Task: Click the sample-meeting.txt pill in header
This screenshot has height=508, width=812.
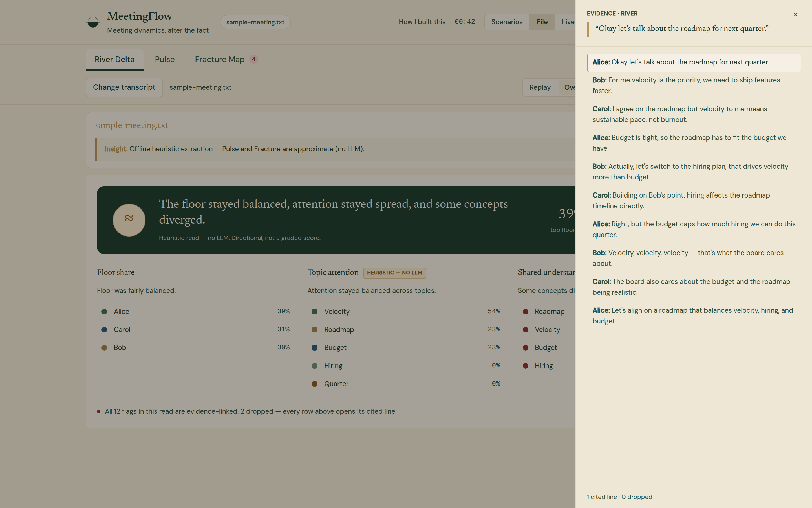Action: [x=255, y=22]
